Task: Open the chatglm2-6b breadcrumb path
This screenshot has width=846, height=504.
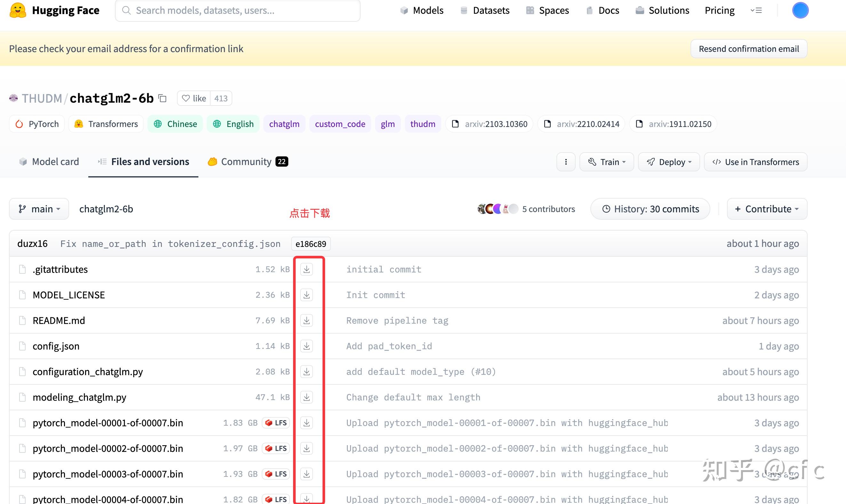Action: [106, 209]
